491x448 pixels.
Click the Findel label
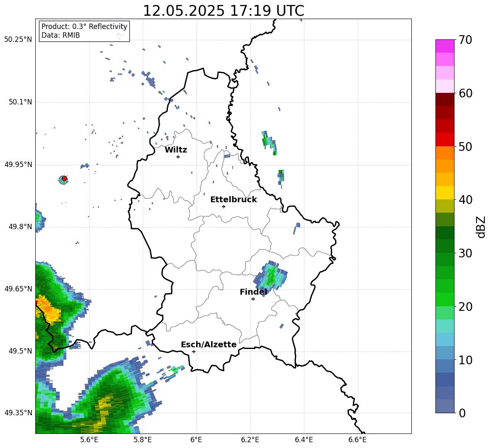coord(253,292)
